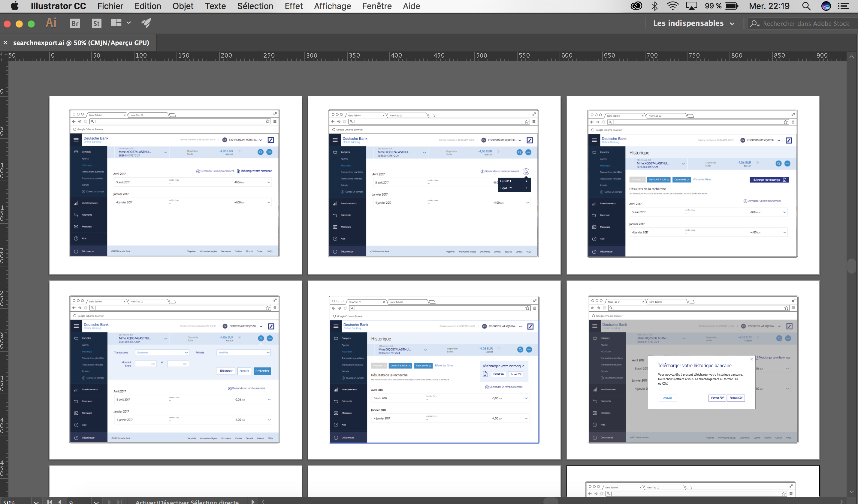Click the ruler origin corner box
Screen dimensions: 858x504
[4, 56]
